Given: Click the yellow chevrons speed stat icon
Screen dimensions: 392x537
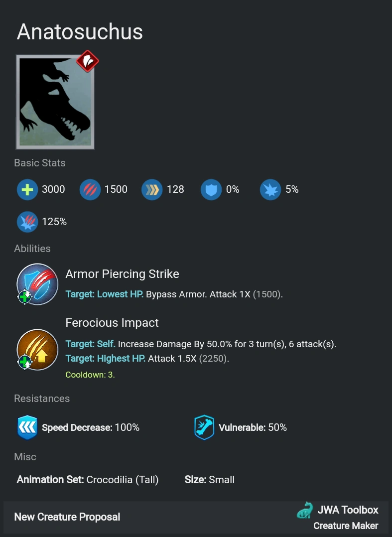Looking at the screenshot, I should point(152,189).
